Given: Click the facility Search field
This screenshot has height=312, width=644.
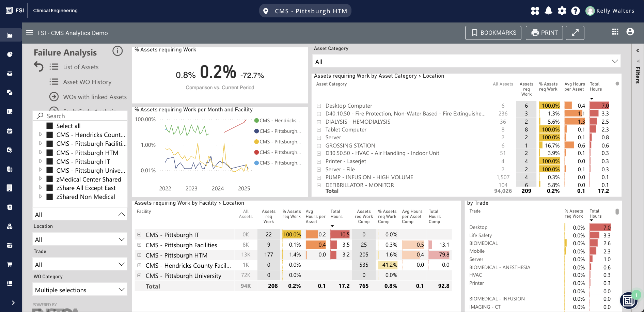Looking at the screenshot, I should click(80, 116).
